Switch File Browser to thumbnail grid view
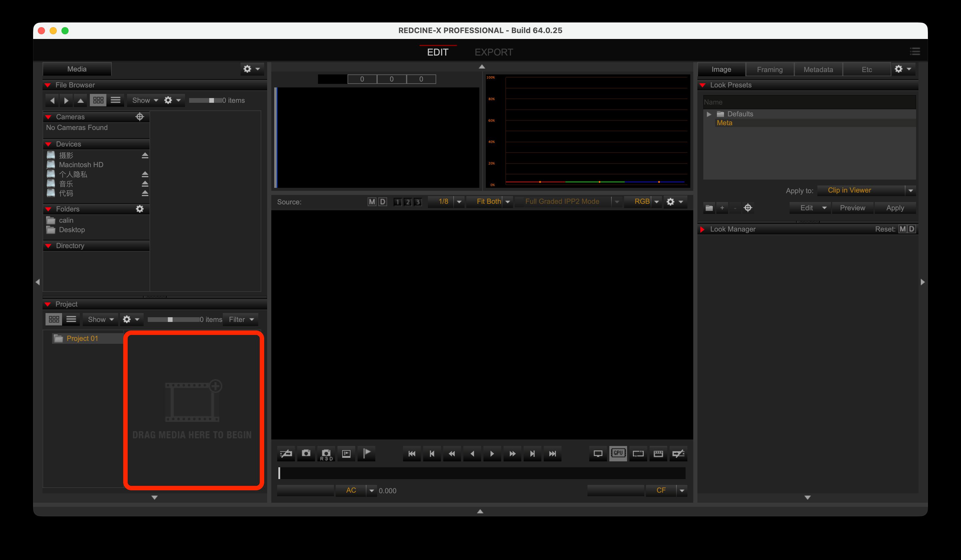Screen dimensions: 961x560 [x=98, y=100]
